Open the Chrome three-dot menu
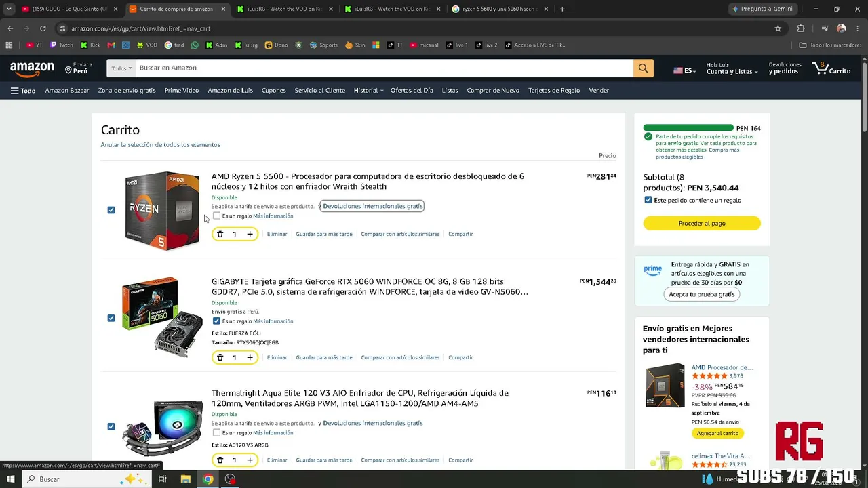Image resolution: width=868 pixels, height=488 pixels. [x=856, y=28]
